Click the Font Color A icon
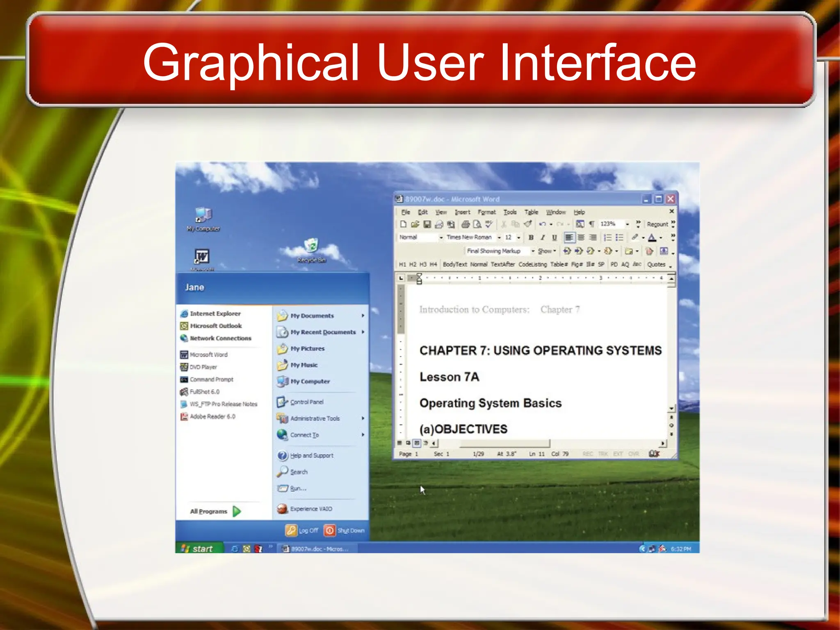The image size is (840, 630). click(x=652, y=237)
